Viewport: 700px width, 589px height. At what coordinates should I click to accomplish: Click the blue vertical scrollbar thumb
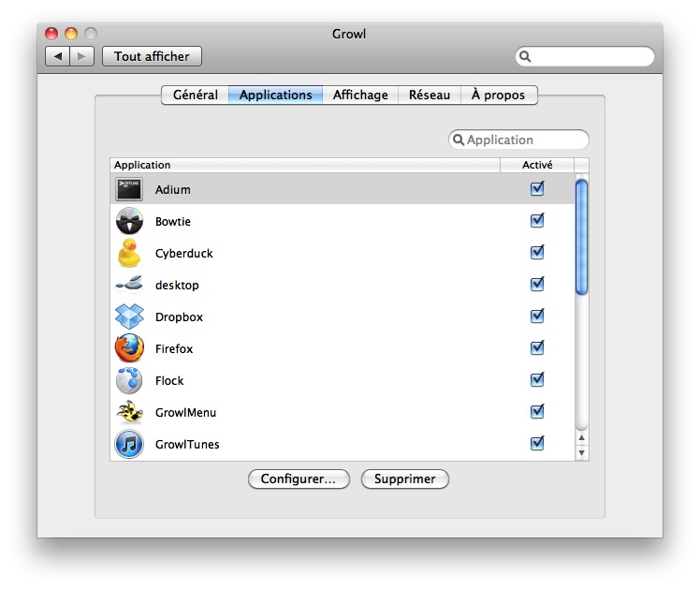[x=581, y=236]
